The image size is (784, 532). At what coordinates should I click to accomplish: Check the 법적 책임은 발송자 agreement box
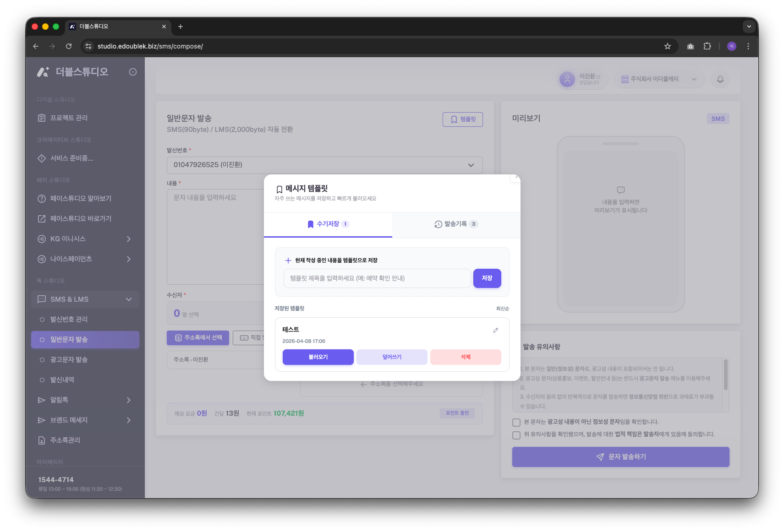516,435
